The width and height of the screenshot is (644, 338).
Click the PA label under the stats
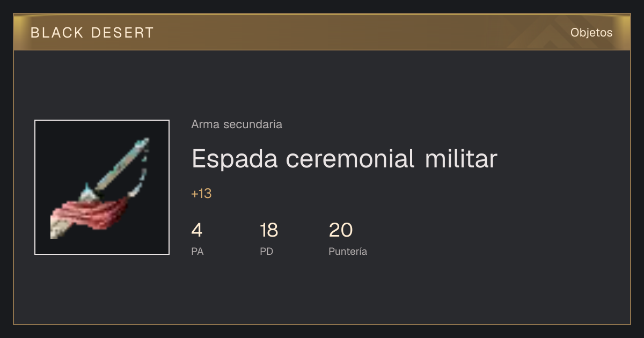197,251
